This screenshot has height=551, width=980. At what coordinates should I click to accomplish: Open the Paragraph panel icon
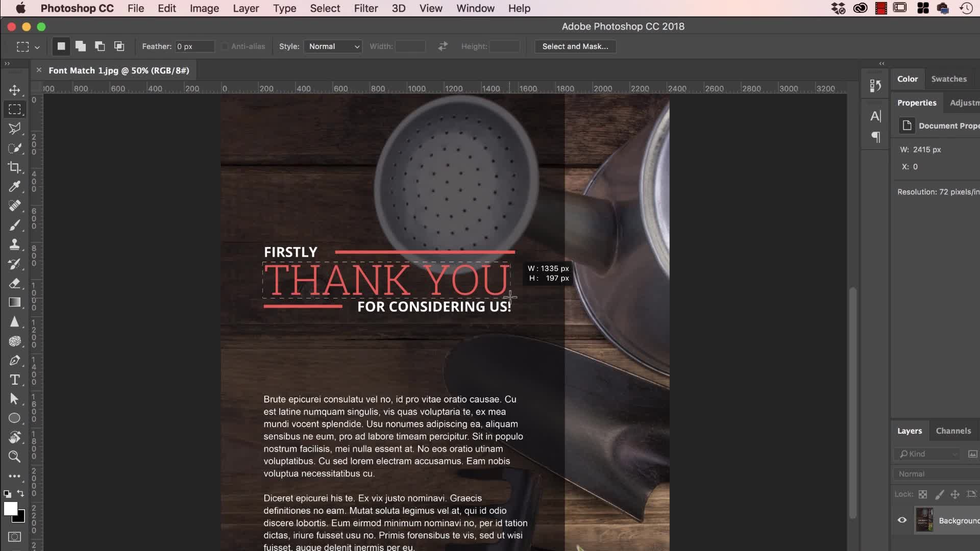[x=875, y=137]
